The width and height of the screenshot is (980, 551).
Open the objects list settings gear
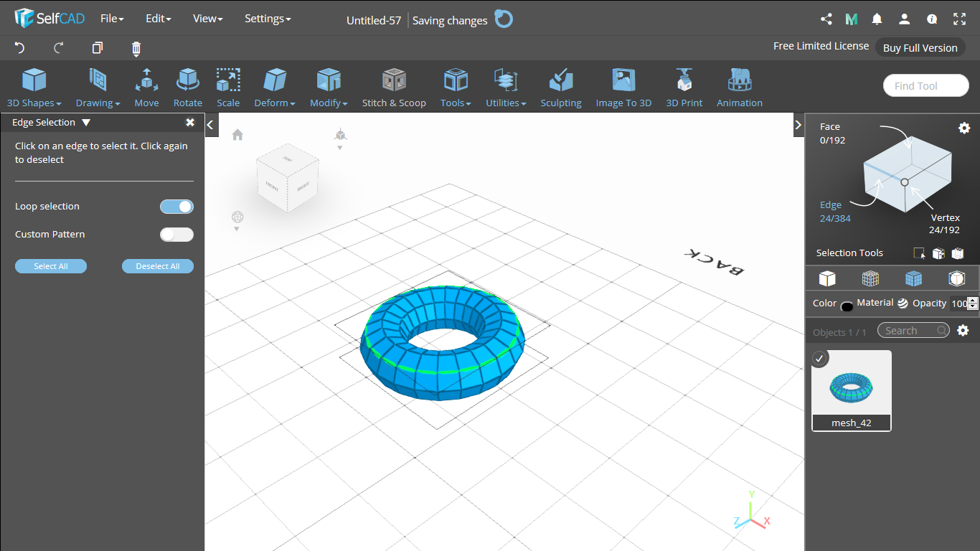click(963, 330)
